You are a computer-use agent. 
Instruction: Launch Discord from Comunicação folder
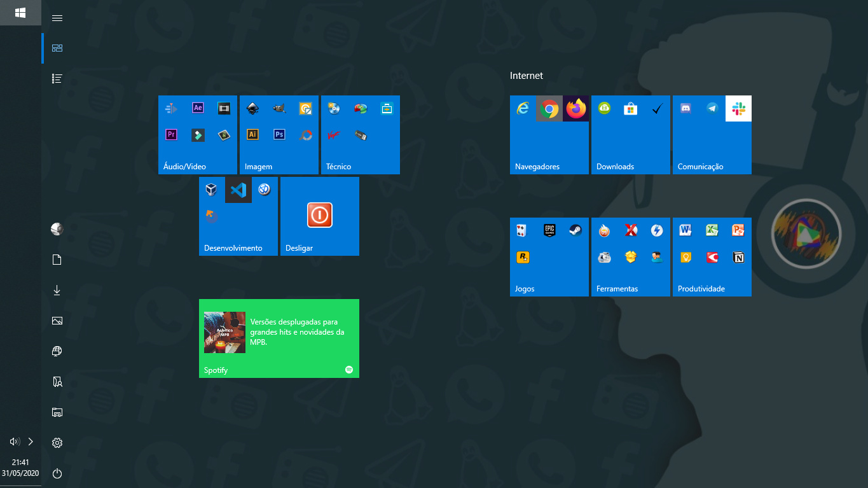pos(685,109)
